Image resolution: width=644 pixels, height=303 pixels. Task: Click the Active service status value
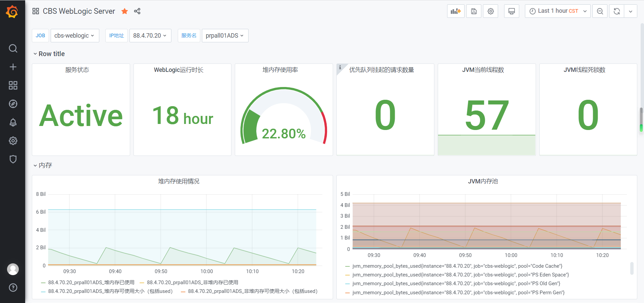pyautogui.click(x=81, y=116)
